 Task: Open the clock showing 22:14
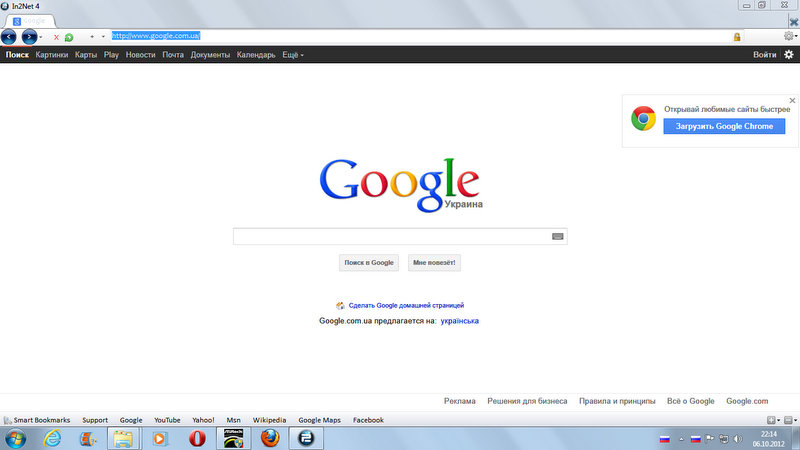click(x=768, y=439)
